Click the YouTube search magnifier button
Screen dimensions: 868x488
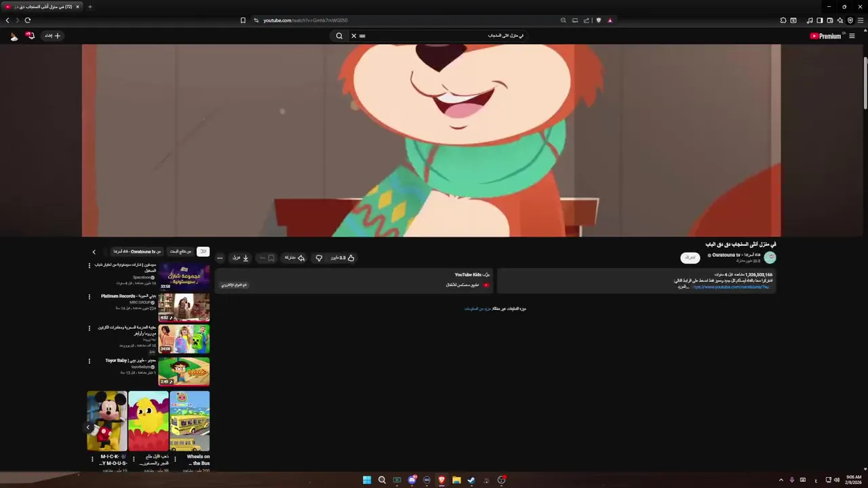pyautogui.click(x=340, y=36)
